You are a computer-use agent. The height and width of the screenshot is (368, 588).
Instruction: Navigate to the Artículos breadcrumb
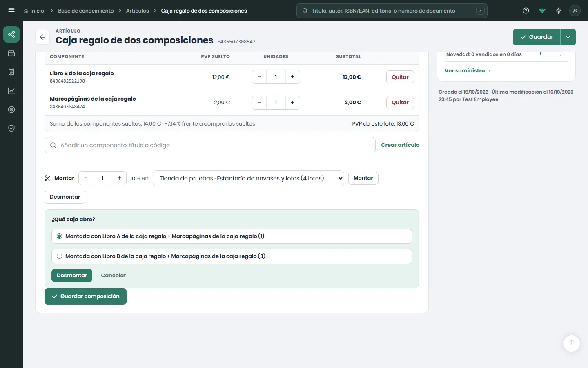137,11
